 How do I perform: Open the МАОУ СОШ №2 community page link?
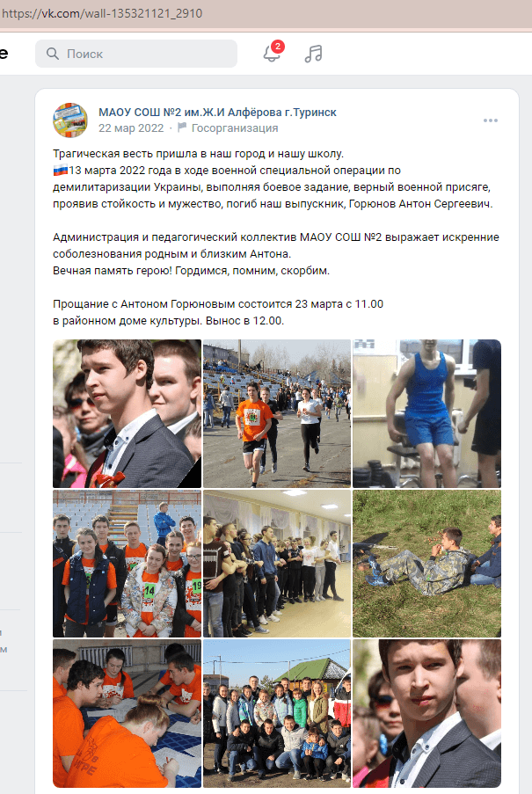(x=217, y=112)
